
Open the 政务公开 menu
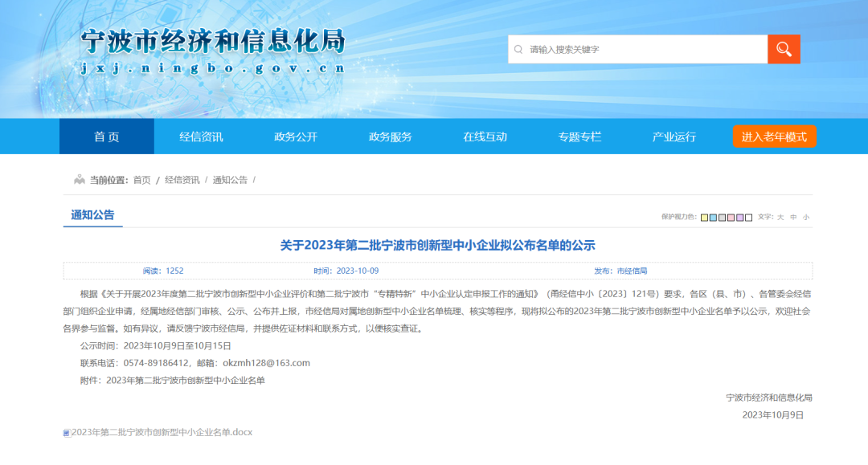297,136
